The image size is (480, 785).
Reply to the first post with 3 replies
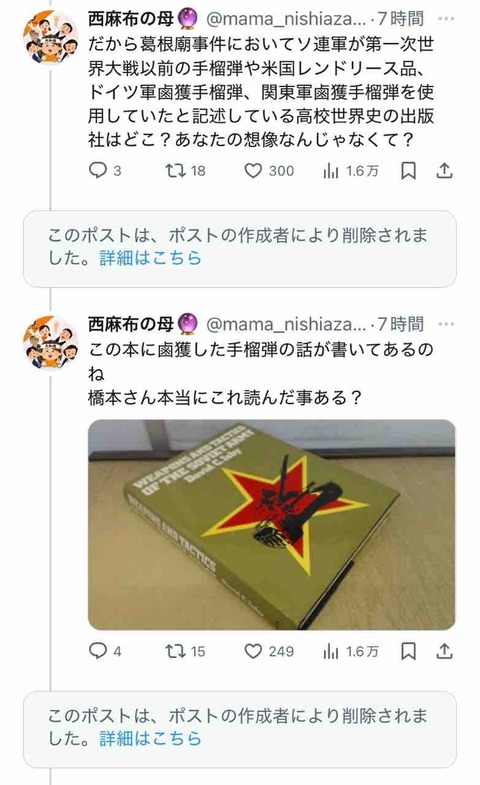(x=105, y=171)
